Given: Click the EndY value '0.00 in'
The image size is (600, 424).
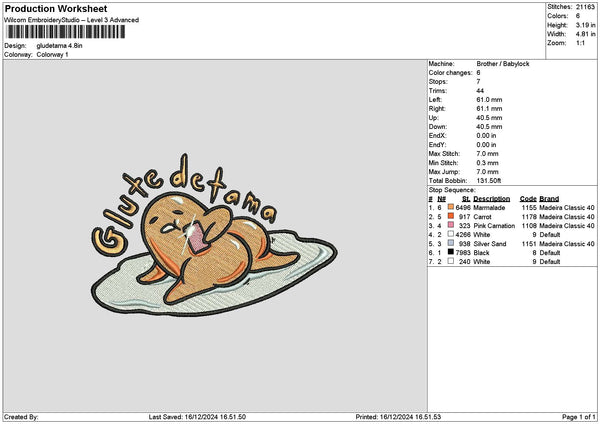Looking at the screenshot, I should pos(486,145).
